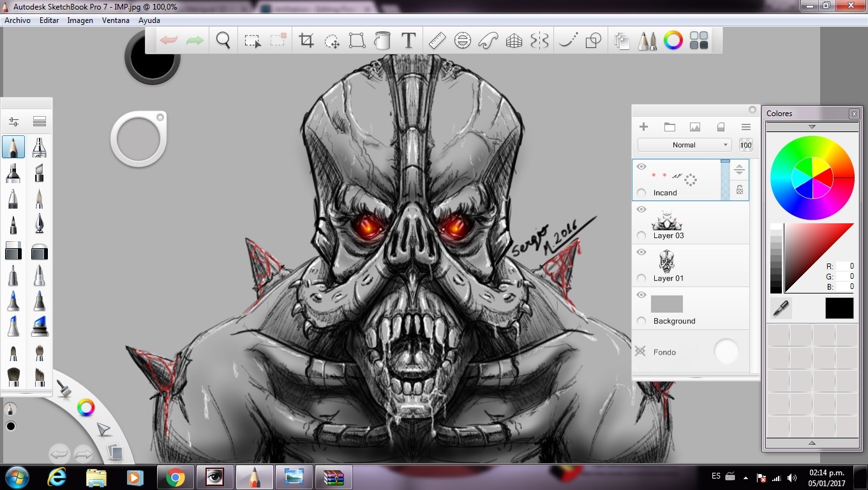Open the Brush Library icon
This screenshot has width=868, height=490.
tap(39, 121)
